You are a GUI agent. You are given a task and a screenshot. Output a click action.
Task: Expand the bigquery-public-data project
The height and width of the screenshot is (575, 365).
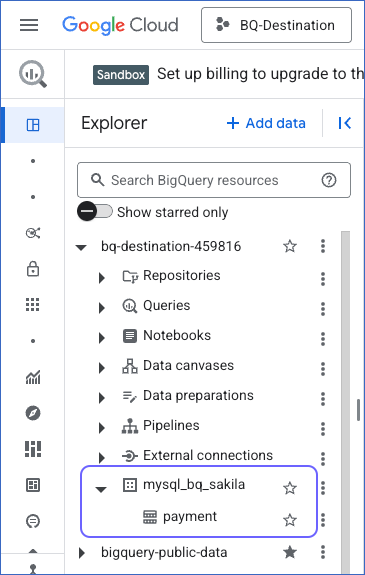point(82,553)
